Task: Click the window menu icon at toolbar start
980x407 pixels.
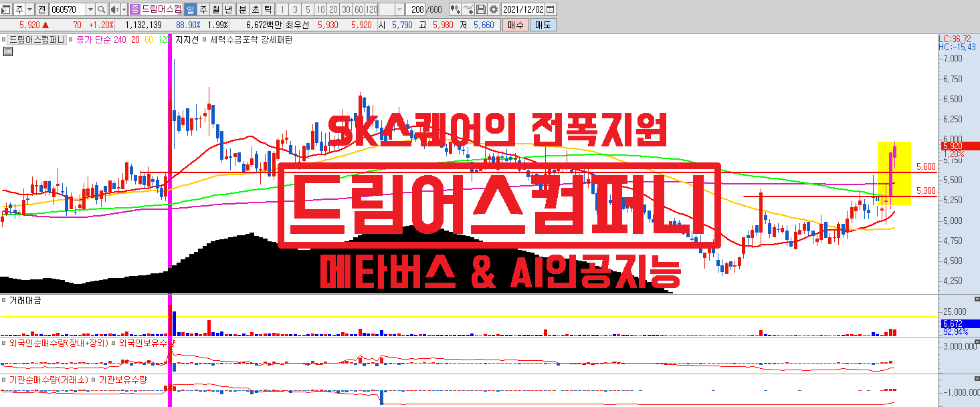Action: click(x=5, y=9)
